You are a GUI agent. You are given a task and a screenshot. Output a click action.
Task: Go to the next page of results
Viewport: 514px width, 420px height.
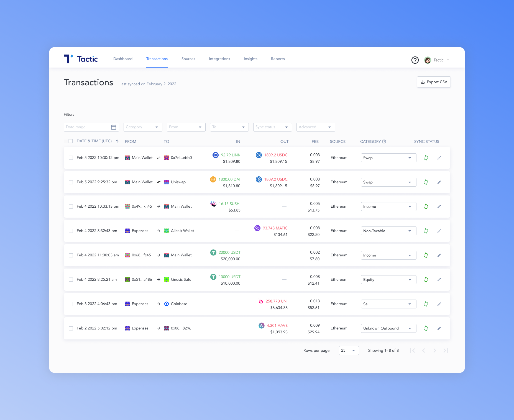click(435, 351)
